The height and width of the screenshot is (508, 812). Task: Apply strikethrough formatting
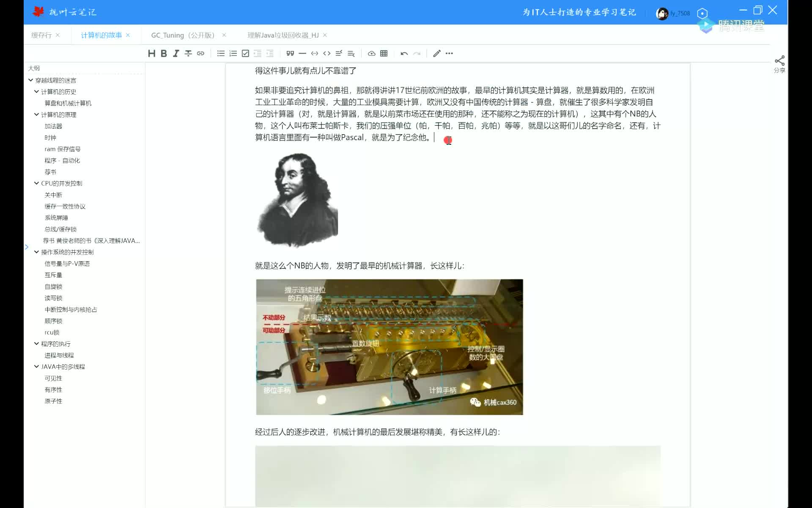(x=188, y=53)
